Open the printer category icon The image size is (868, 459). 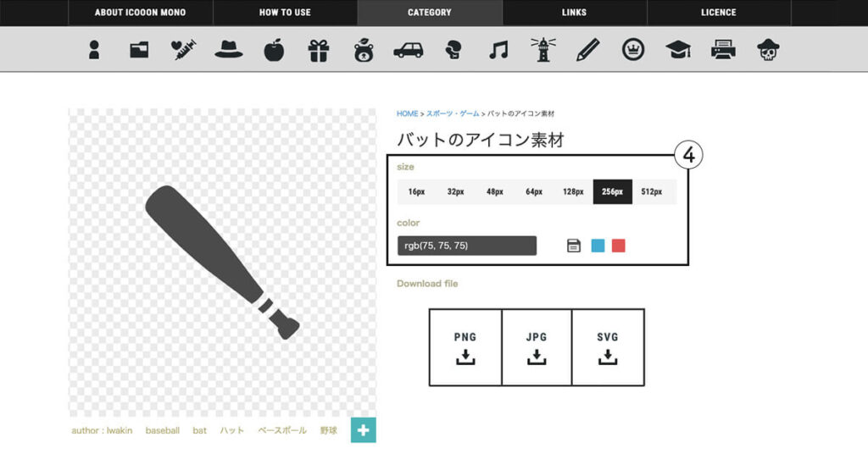(723, 50)
